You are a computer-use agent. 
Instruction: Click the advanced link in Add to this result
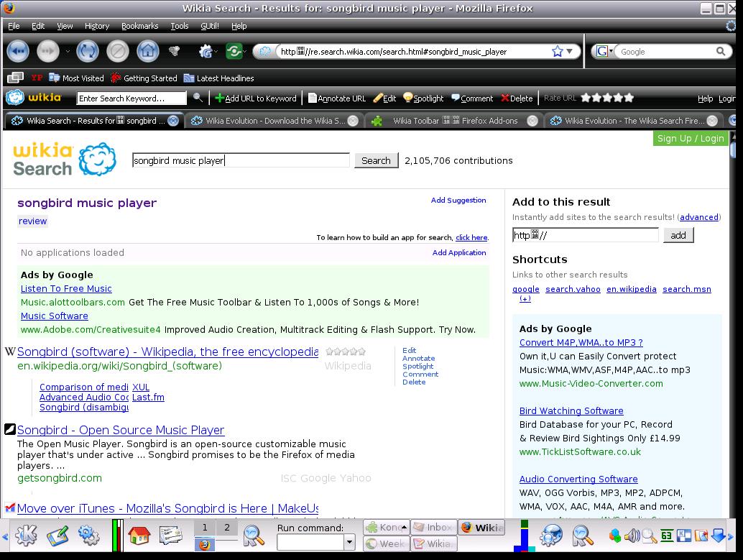point(699,217)
